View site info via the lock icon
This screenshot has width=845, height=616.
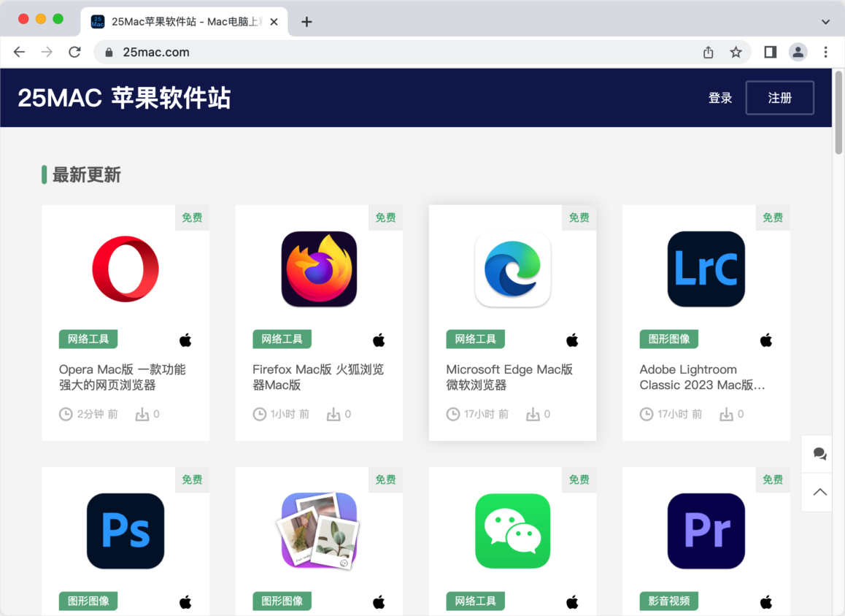tap(109, 53)
